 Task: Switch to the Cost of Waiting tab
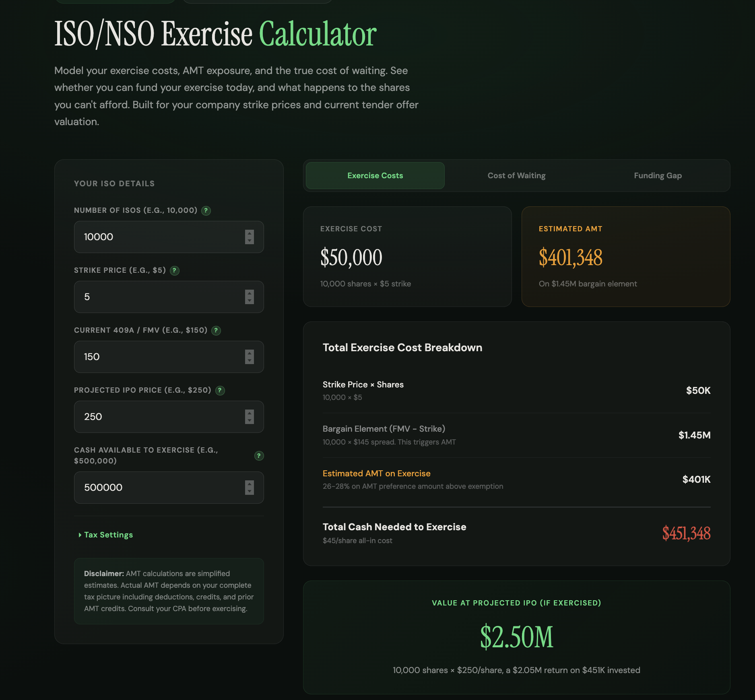coord(516,176)
